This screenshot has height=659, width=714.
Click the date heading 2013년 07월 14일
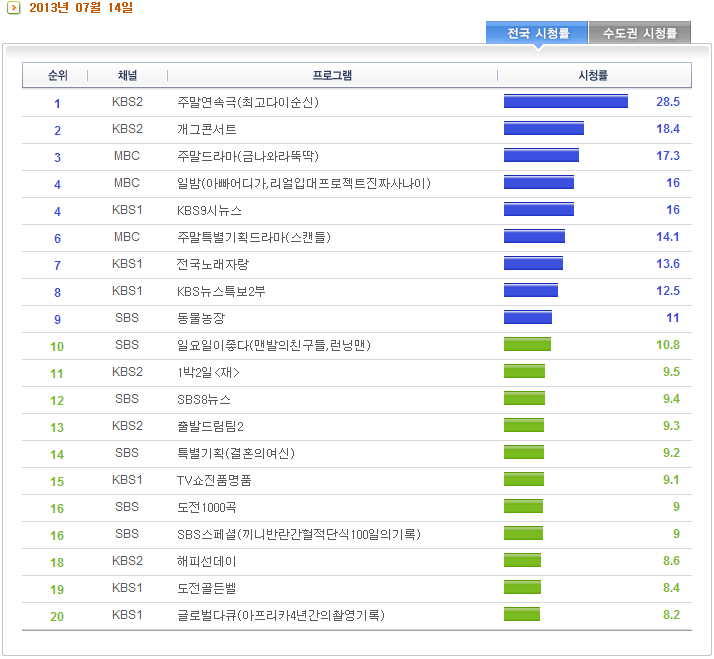(81, 8)
